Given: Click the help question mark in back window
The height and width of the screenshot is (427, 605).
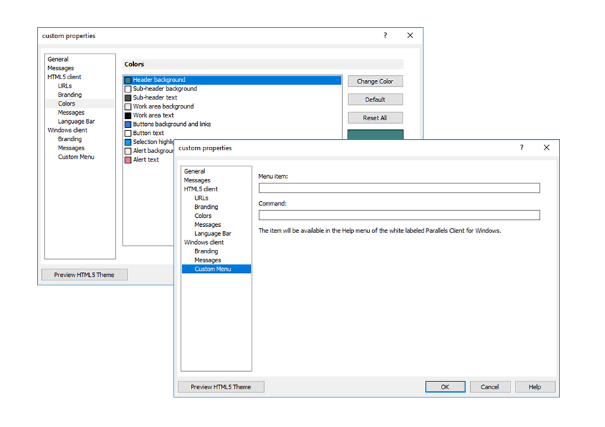Looking at the screenshot, I should coord(385,35).
